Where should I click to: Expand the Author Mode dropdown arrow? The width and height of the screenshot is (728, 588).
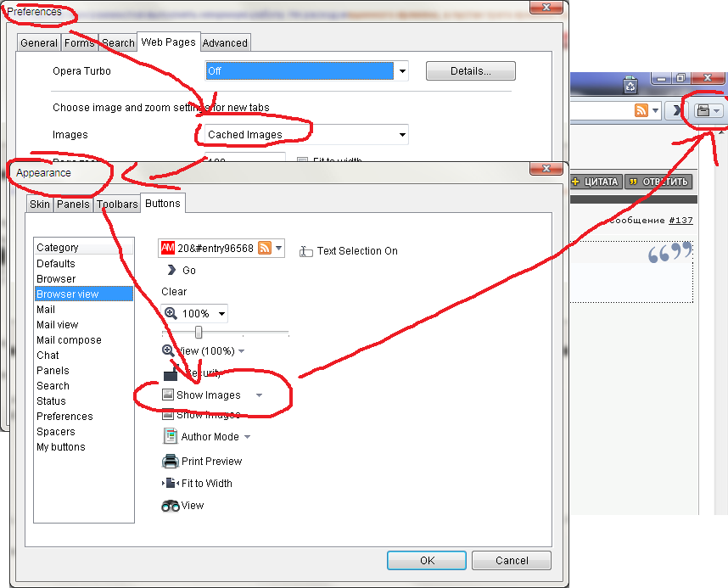pos(247,437)
